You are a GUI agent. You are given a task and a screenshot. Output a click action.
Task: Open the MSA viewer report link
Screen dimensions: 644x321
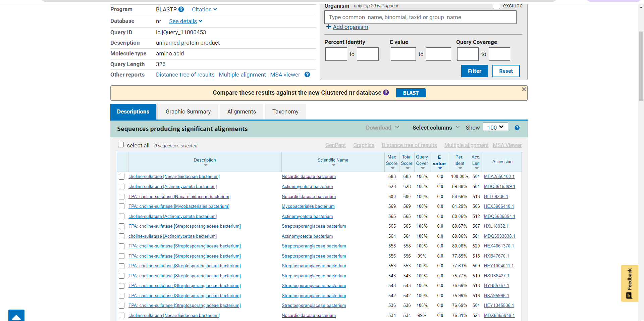pos(285,75)
